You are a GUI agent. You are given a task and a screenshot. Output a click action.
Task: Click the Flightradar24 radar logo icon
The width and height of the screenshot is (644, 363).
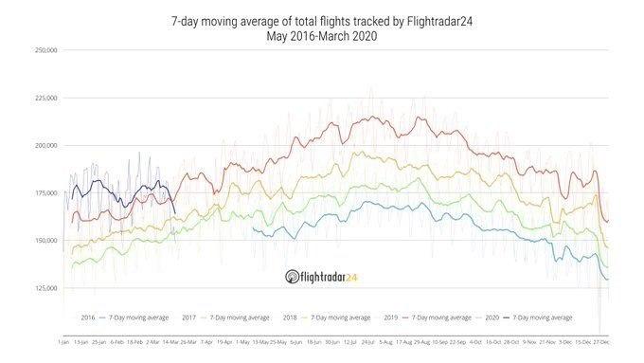292,277
